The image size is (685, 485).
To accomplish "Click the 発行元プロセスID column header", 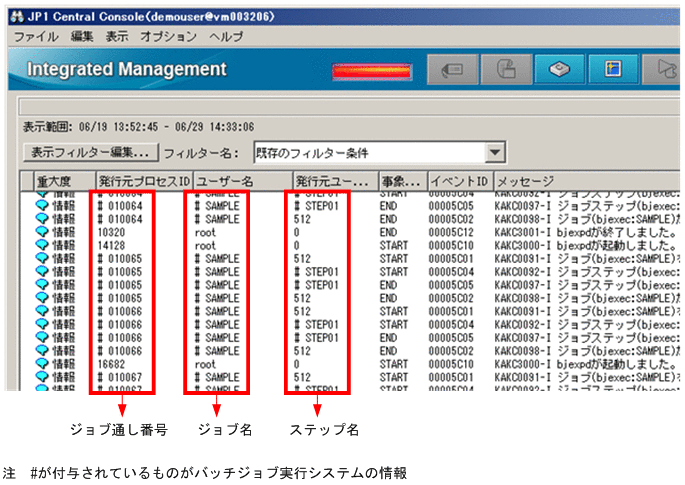I will [144, 181].
